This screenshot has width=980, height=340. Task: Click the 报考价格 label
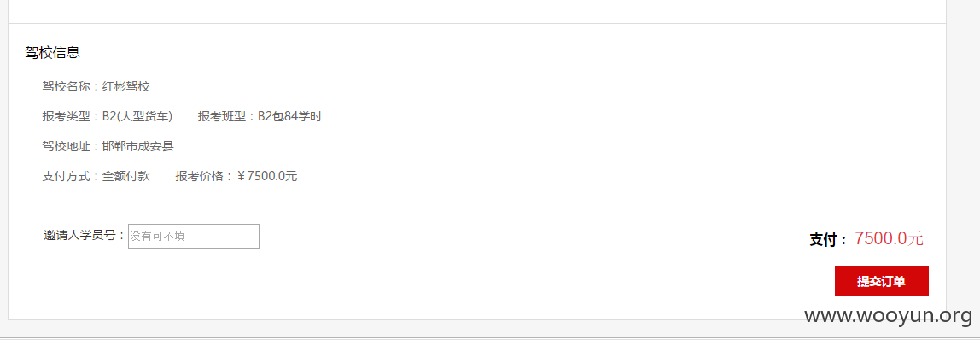point(200,176)
